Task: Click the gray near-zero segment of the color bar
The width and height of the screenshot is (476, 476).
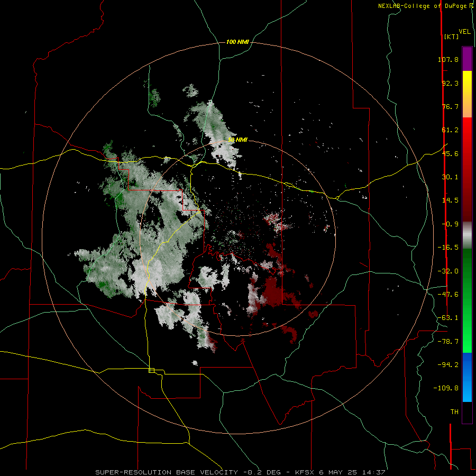Action: tap(467, 235)
